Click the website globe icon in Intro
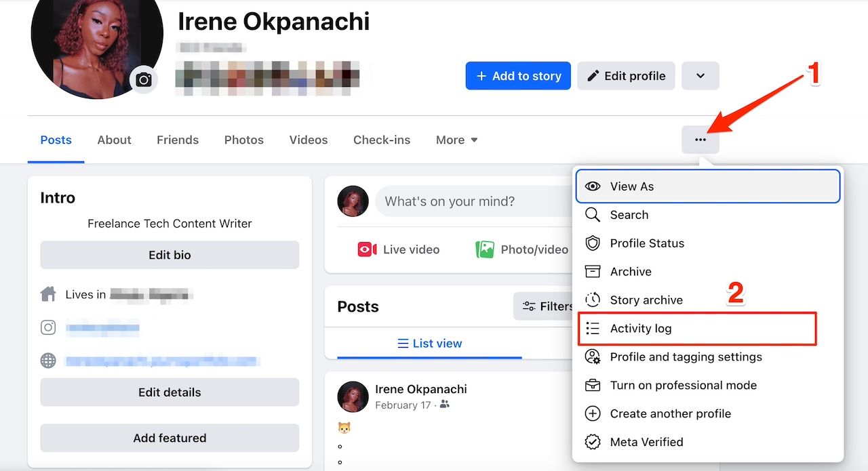868x471 pixels. [x=48, y=361]
